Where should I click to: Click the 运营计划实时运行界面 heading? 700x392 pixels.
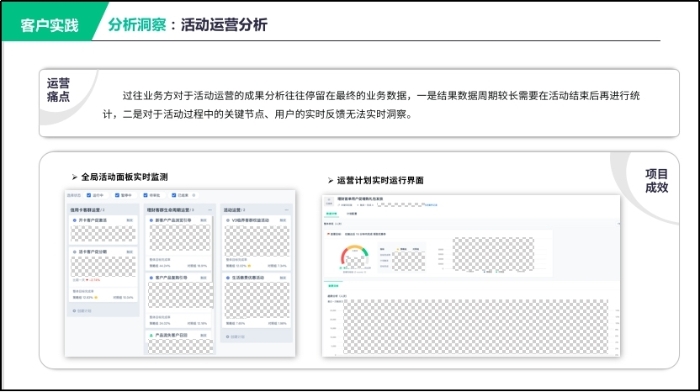[380, 180]
